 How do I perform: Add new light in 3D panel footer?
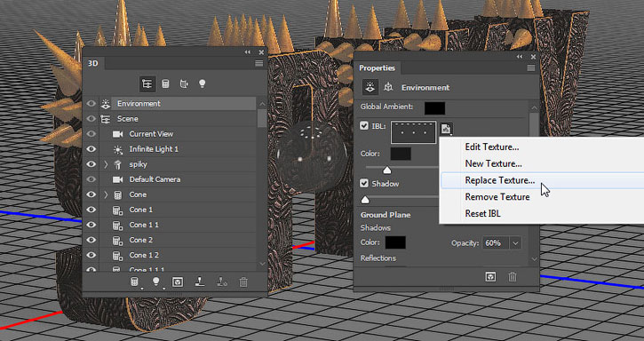[156, 282]
